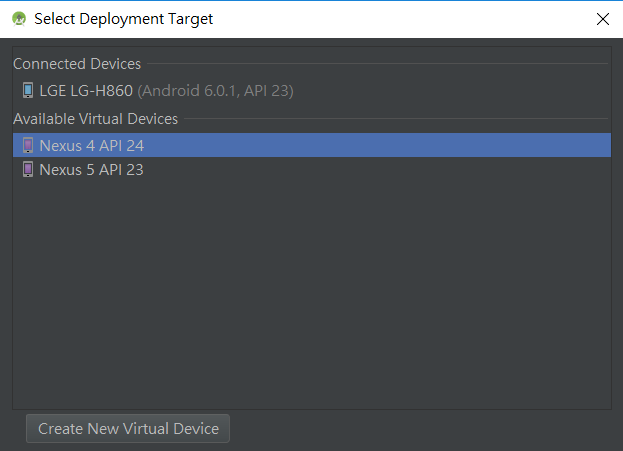
Task: Click the "API 23" text in Nexus 5 row
Action: (121, 170)
